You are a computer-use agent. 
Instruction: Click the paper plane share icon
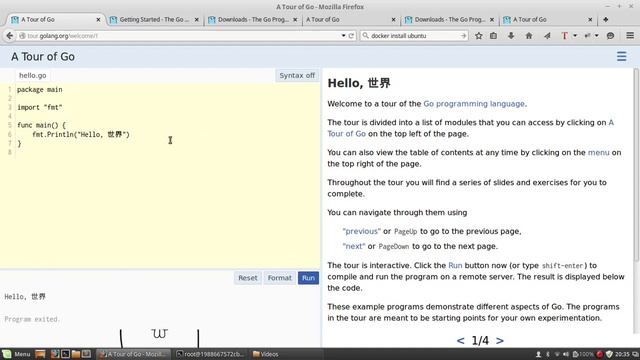(547, 36)
